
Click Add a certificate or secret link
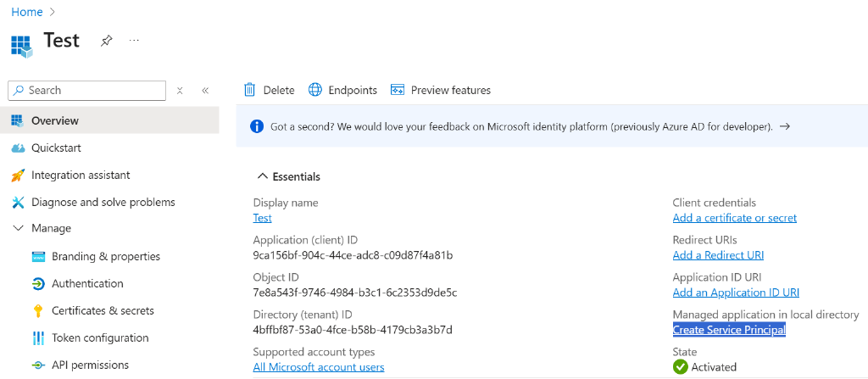[x=734, y=218]
